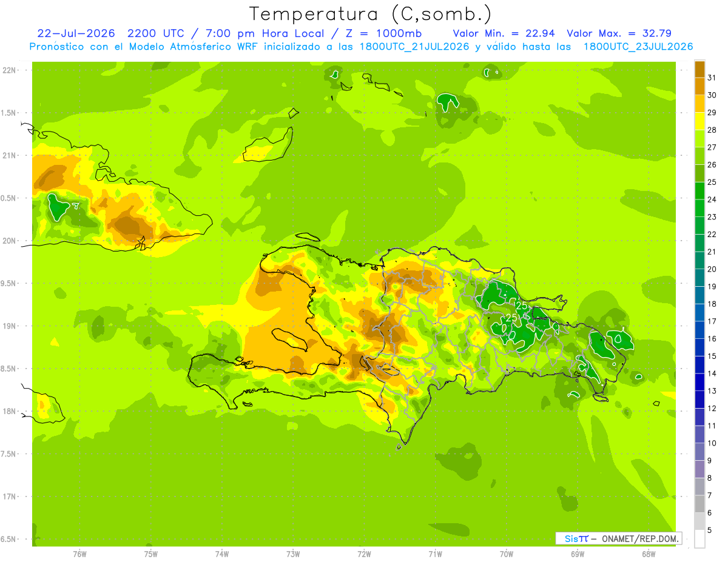Click the colorbar label "14"
The height and width of the screenshot is (562, 728).
[712, 373]
